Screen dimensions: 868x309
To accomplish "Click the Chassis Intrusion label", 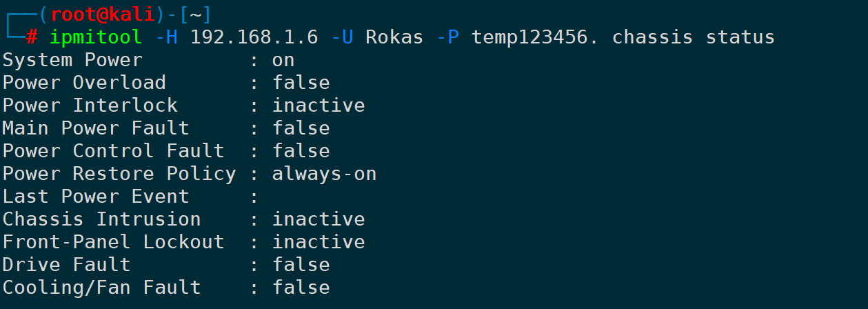I will 102,219.
